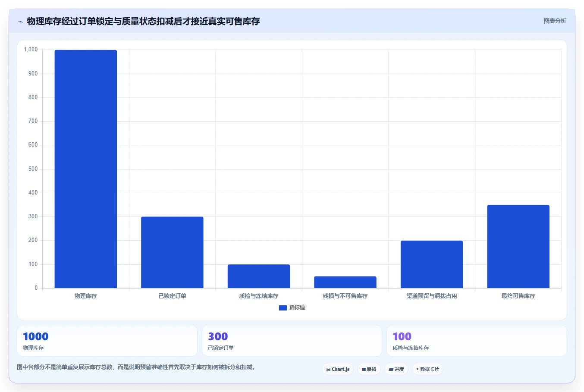Open the 1000 物理库存 data card
This screenshot has width=584, height=392.
click(x=107, y=341)
